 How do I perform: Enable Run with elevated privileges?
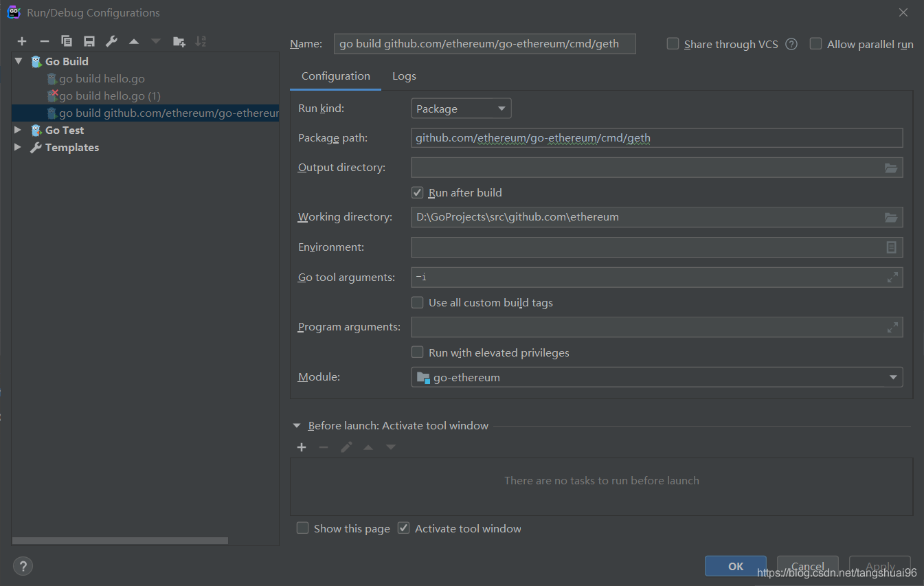tap(417, 352)
